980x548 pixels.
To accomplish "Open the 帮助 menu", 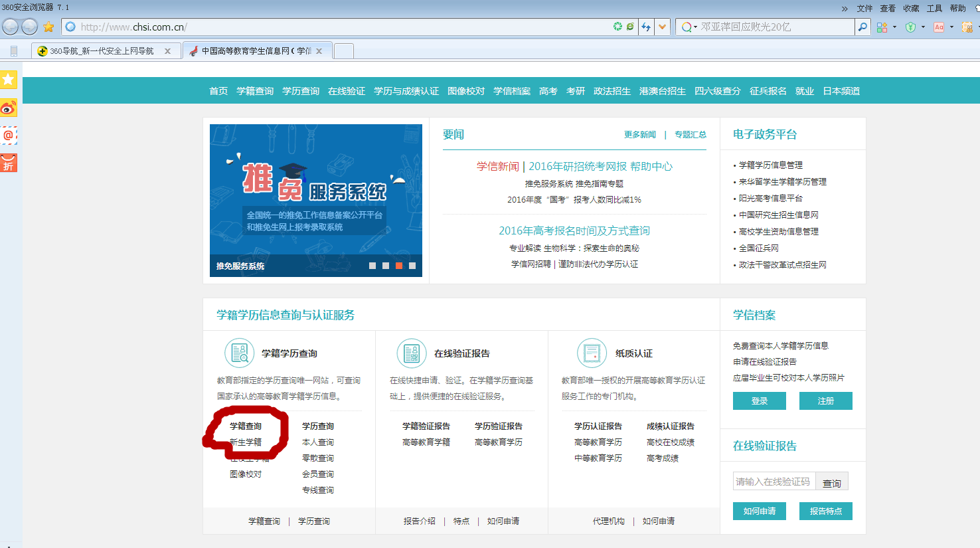I will click(957, 9).
